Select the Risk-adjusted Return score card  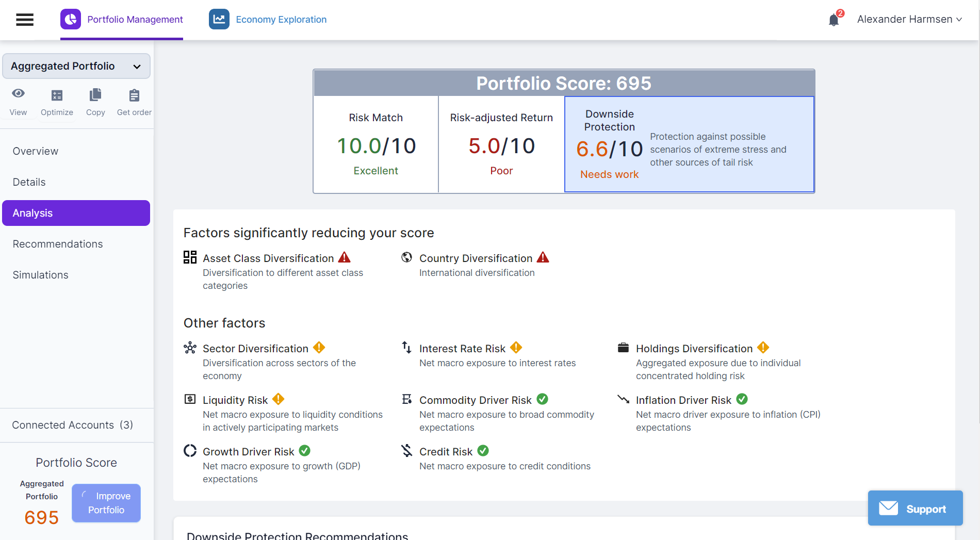pos(501,144)
